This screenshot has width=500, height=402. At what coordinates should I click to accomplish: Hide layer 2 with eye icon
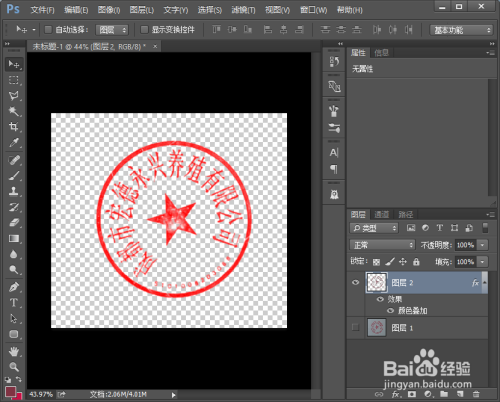coord(356,283)
